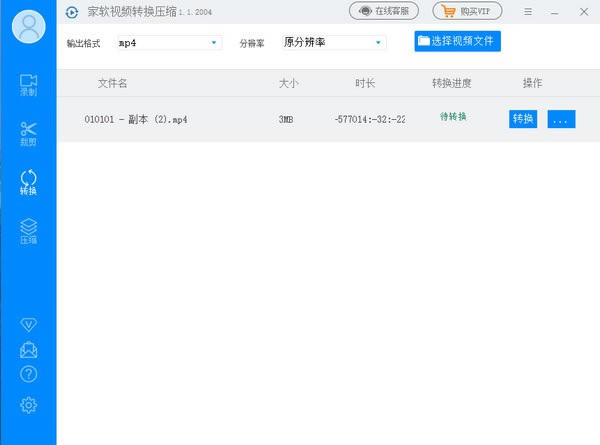
Task: Click the "..." more options button
Action: (x=561, y=119)
